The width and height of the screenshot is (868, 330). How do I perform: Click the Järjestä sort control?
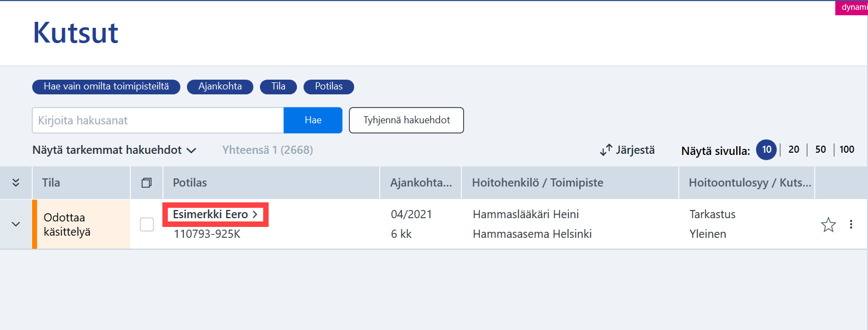pos(627,150)
